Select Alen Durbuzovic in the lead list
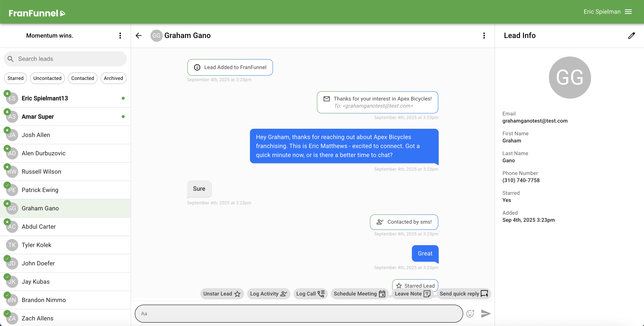Image resolution: width=644 pixels, height=326 pixels. pyautogui.click(x=65, y=153)
